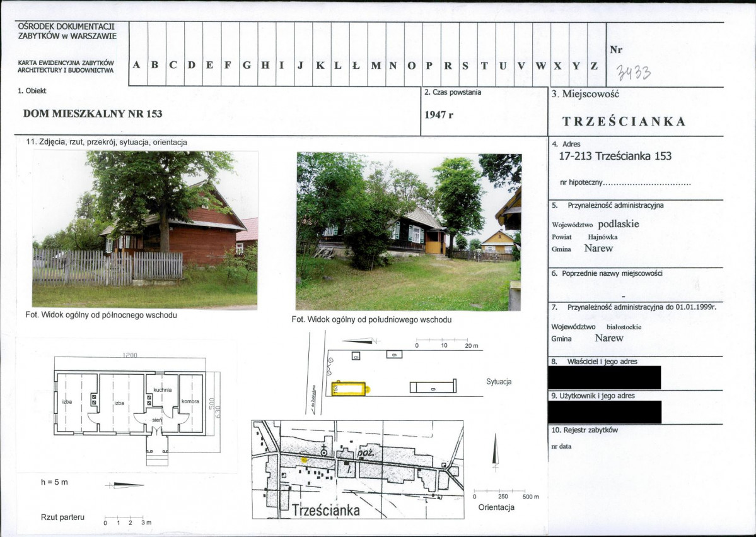Click the north arrow beside the orientation map
The width and height of the screenshot is (756, 537).
(x=495, y=452)
